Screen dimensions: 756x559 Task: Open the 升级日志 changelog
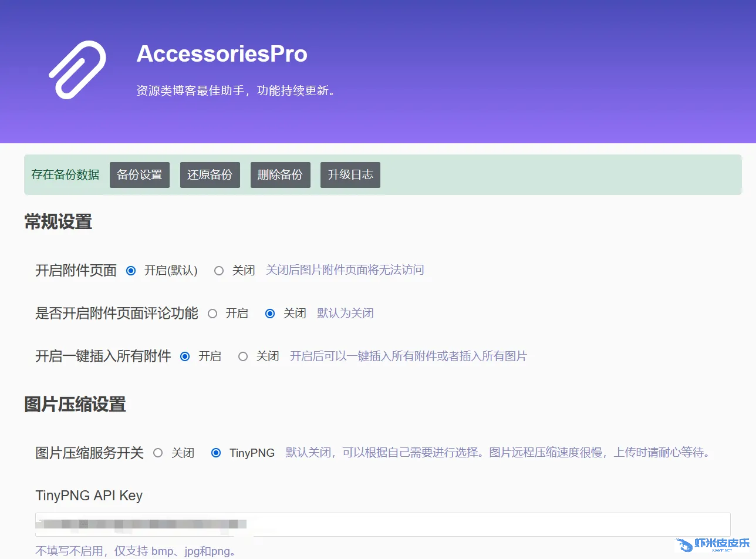click(350, 175)
